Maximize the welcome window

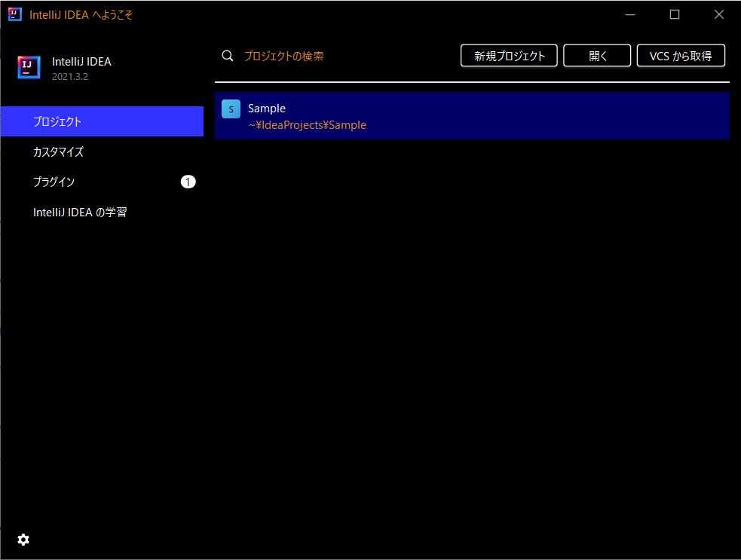point(675,14)
